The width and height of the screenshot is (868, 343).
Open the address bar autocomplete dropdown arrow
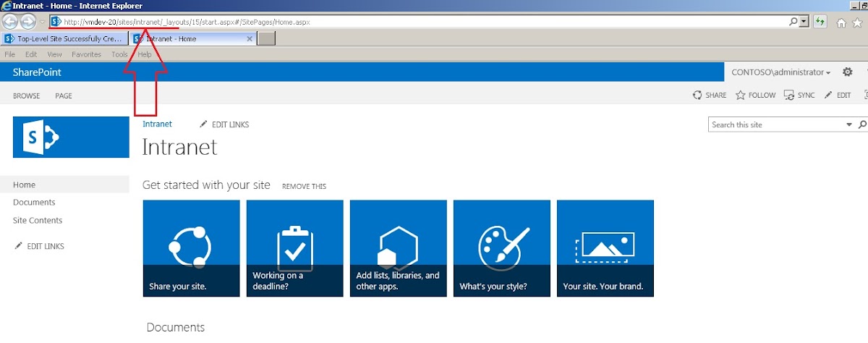pos(804,22)
